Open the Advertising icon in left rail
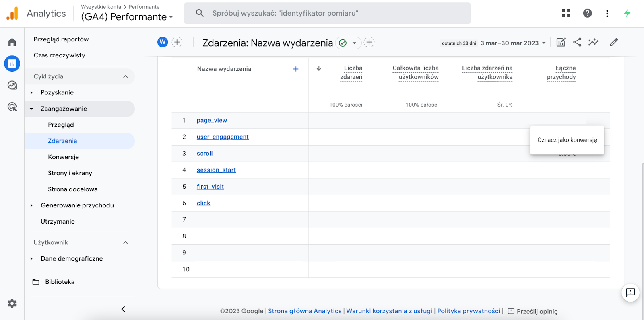Screen dimensions: 644x320 pos(12,107)
